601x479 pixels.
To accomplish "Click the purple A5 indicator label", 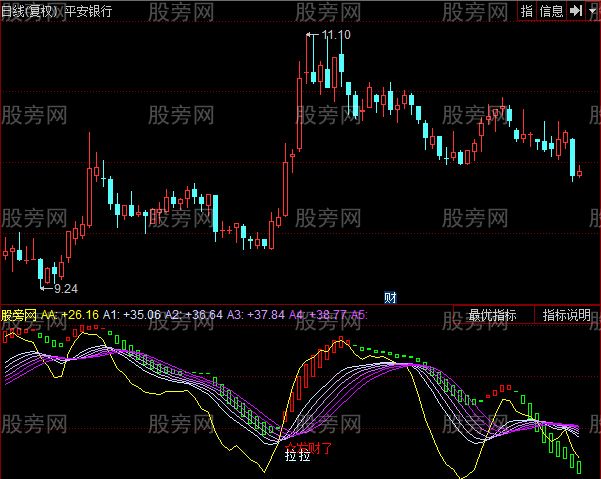I will [x=359, y=315].
